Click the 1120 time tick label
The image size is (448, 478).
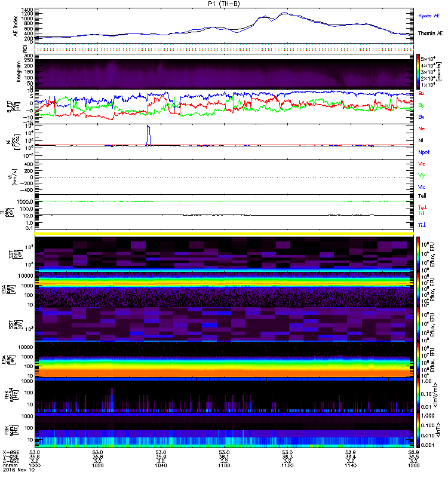[x=287, y=465]
